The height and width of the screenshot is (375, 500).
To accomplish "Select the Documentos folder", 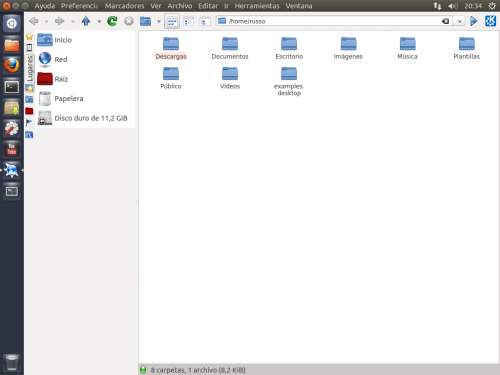I will pos(230,48).
